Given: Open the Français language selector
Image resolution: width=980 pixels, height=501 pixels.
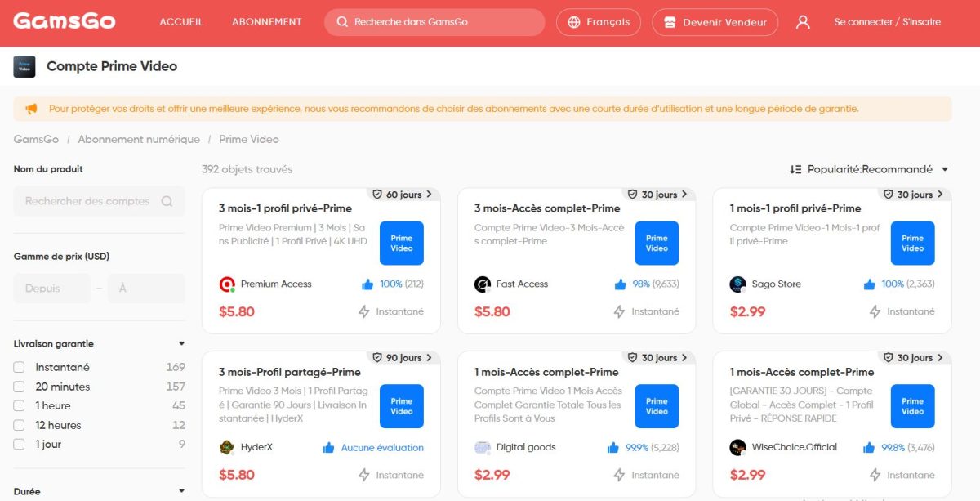Looking at the screenshot, I should pos(599,22).
